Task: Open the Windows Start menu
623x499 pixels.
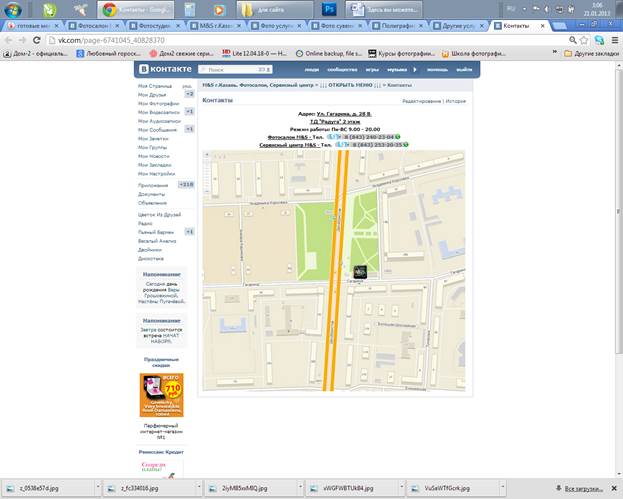Action: point(13,10)
